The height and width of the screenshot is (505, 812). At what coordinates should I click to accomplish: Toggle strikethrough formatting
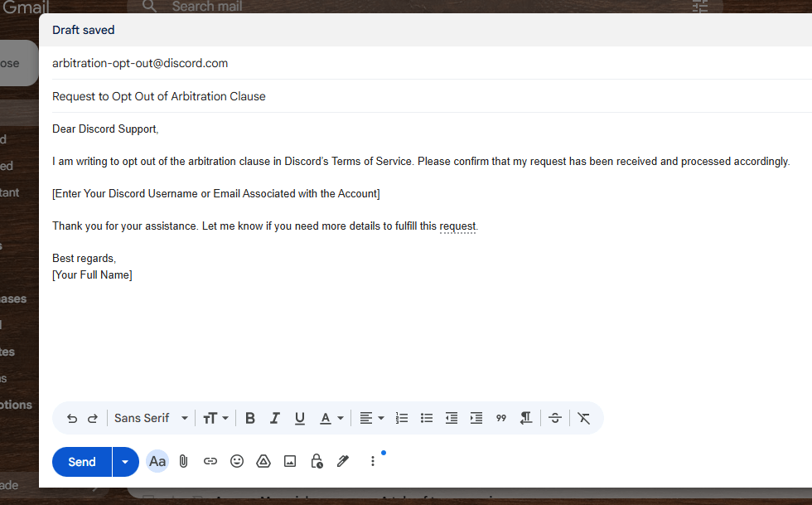point(555,419)
